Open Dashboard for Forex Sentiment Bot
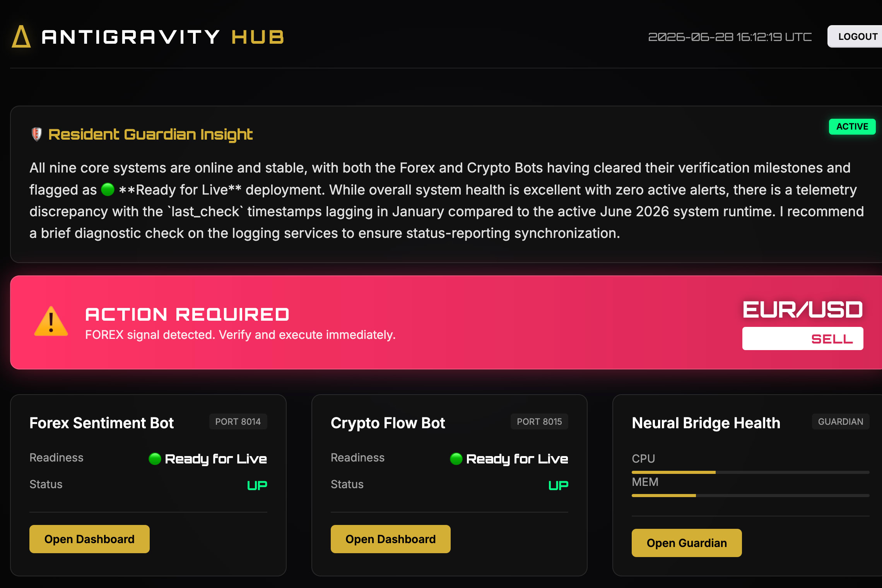Viewport: 882px width, 588px height. pyautogui.click(x=89, y=539)
